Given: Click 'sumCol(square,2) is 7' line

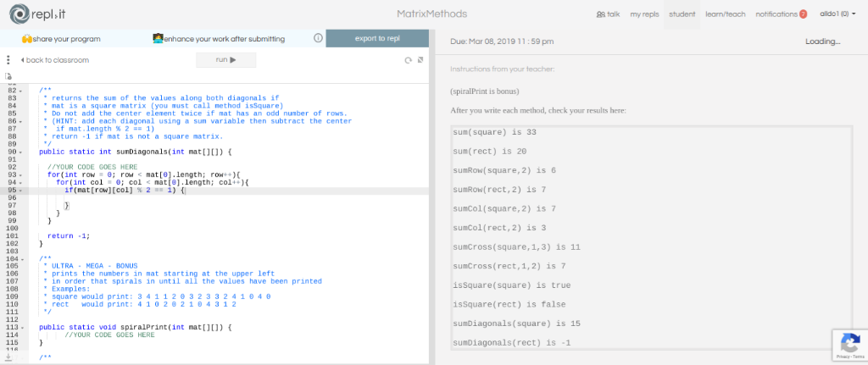Looking at the screenshot, I should pyautogui.click(x=504, y=208).
